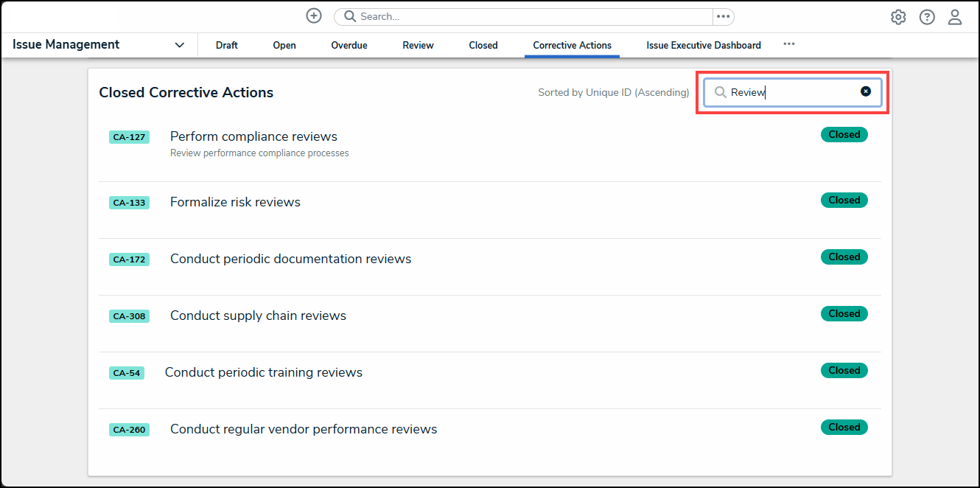This screenshot has height=488, width=980.
Task: Click the help question mark icon
Action: [x=927, y=17]
